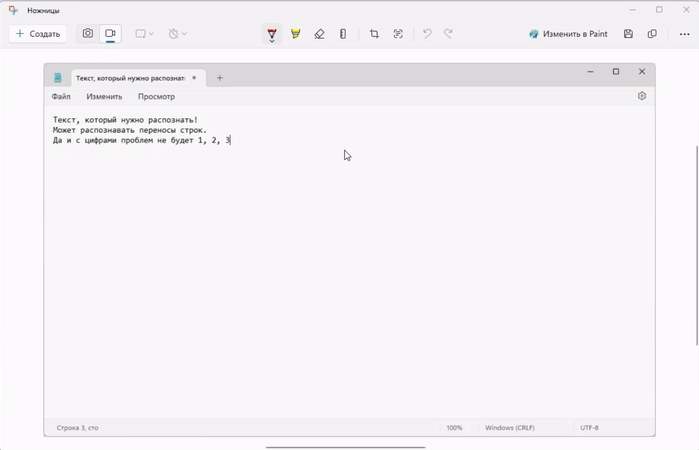Viewport: 699px width, 450px height.
Task: Switch to screenshot capture mode
Action: point(88,34)
